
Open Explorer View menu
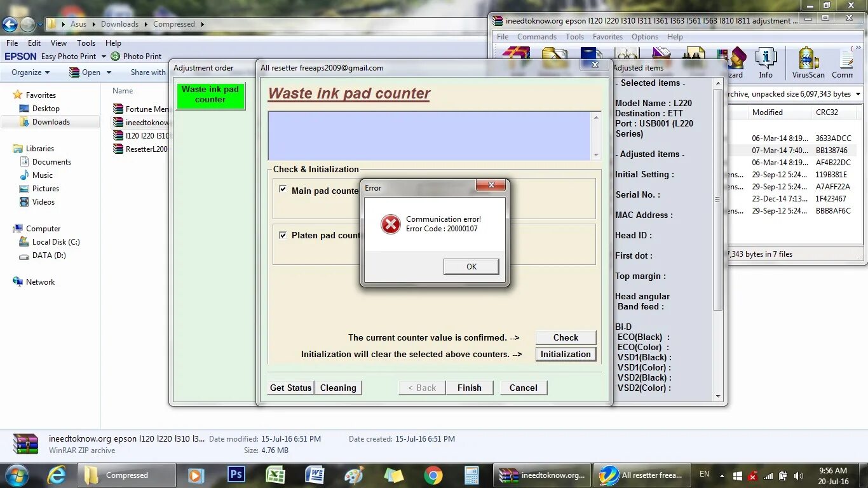[58, 43]
